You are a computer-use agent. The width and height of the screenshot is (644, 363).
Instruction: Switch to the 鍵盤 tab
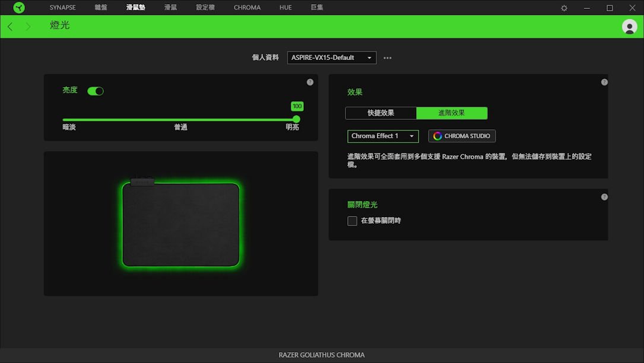(101, 7)
